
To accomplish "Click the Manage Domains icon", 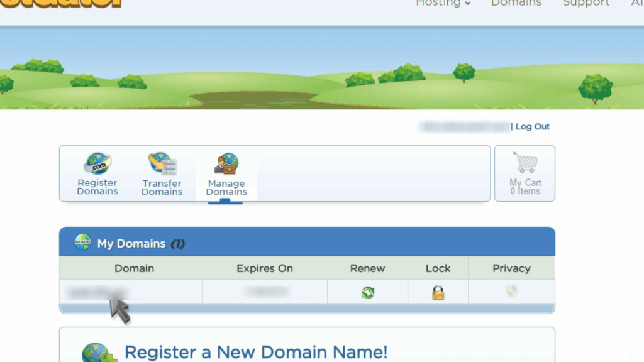I will coord(226,165).
